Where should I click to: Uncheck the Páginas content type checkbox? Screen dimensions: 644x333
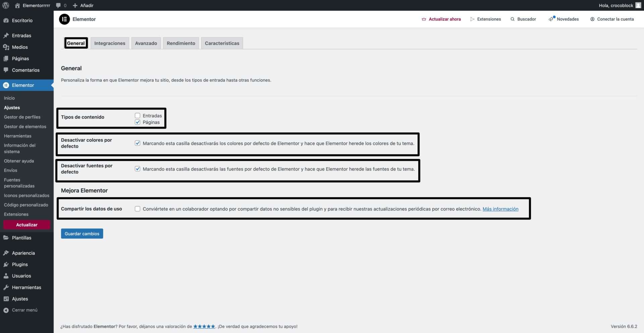pos(138,122)
